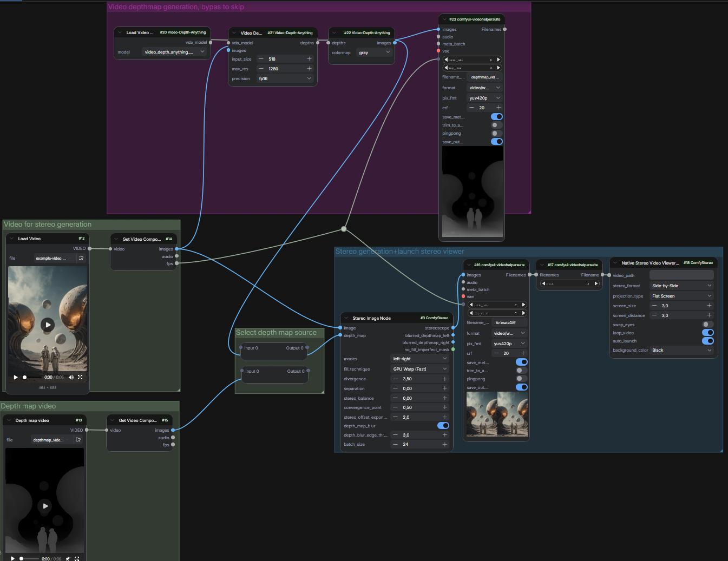Decrease crf in node #23 with minus
This screenshot has width=728, height=561.
[471, 108]
